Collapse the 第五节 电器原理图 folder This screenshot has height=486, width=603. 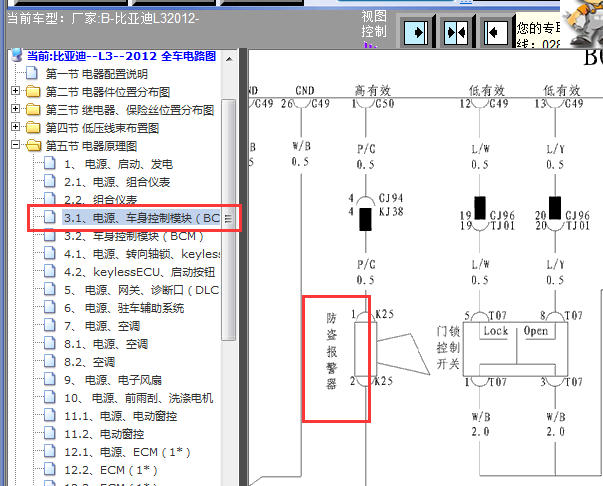coord(15,145)
